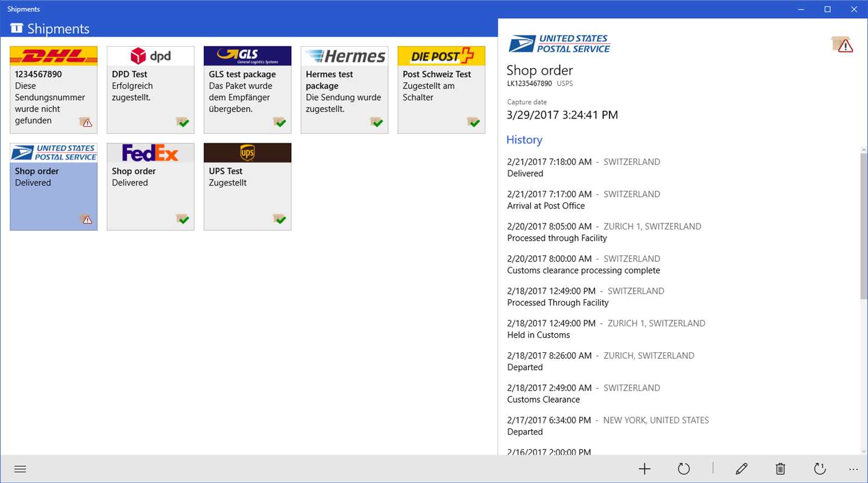Click delivered checkmark on UPS Test tile
Viewport: 868px width, 483px height.
point(280,219)
